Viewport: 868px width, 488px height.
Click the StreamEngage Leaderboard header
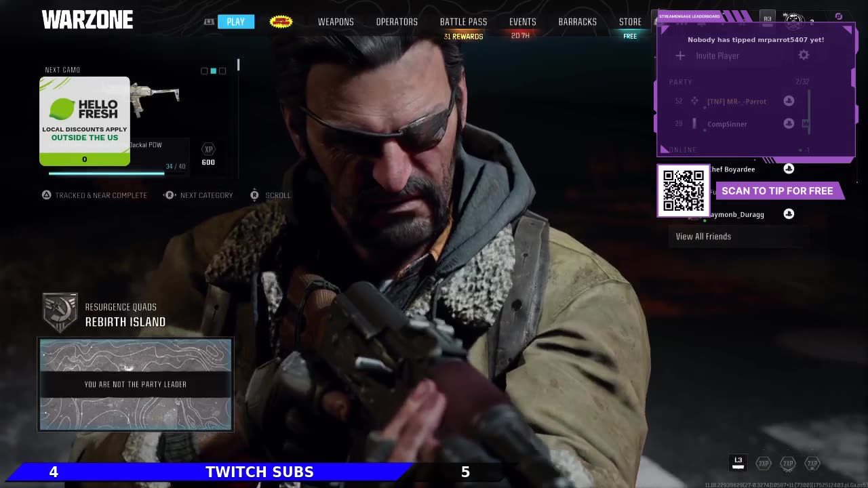tap(689, 16)
